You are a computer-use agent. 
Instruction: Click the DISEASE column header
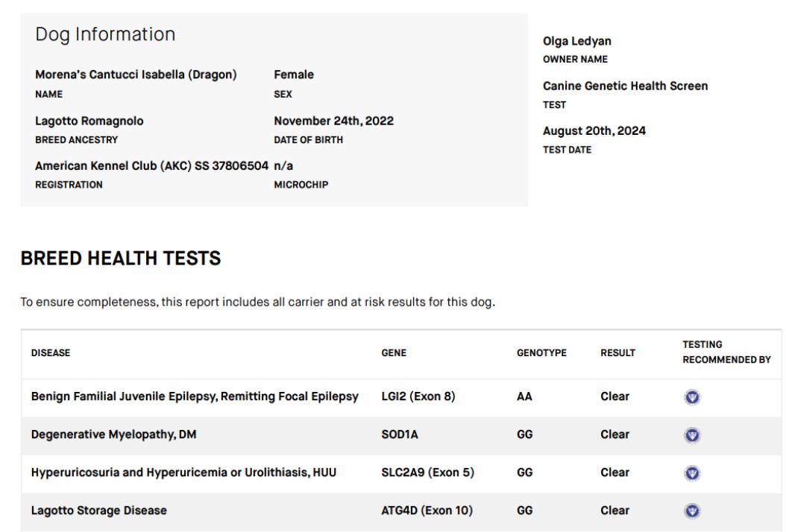point(51,353)
